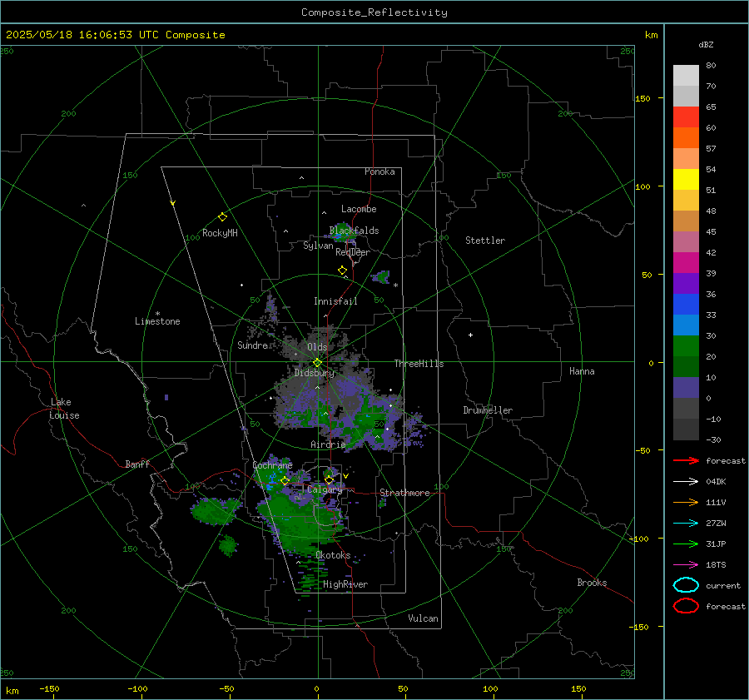The width and height of the screenshot is (749, 700).
Task: Click the Brooks city label
Action: point(592,583)
